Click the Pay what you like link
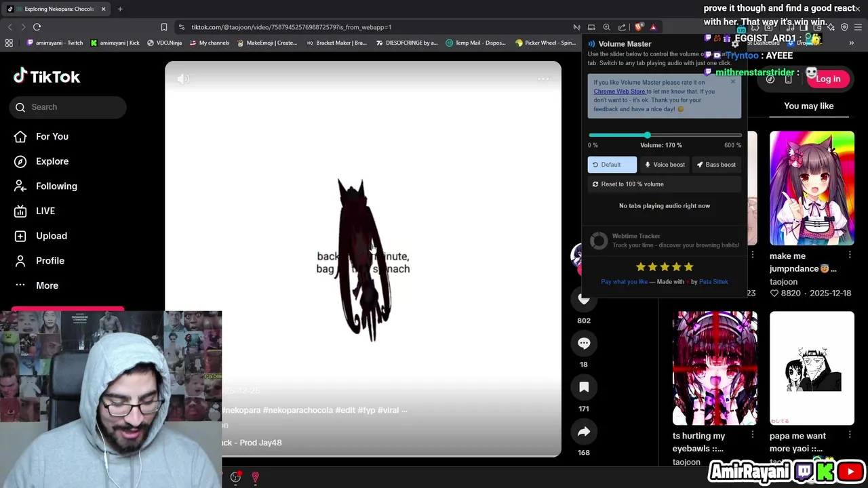The height and width of the screenshot is (488, 868). [x=624, y=282]
